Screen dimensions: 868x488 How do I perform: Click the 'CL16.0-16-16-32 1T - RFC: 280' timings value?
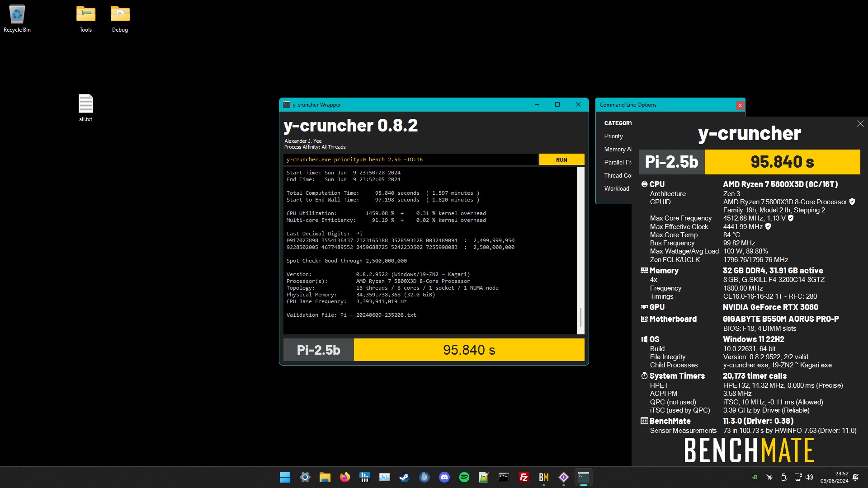[x=770, y=296]
